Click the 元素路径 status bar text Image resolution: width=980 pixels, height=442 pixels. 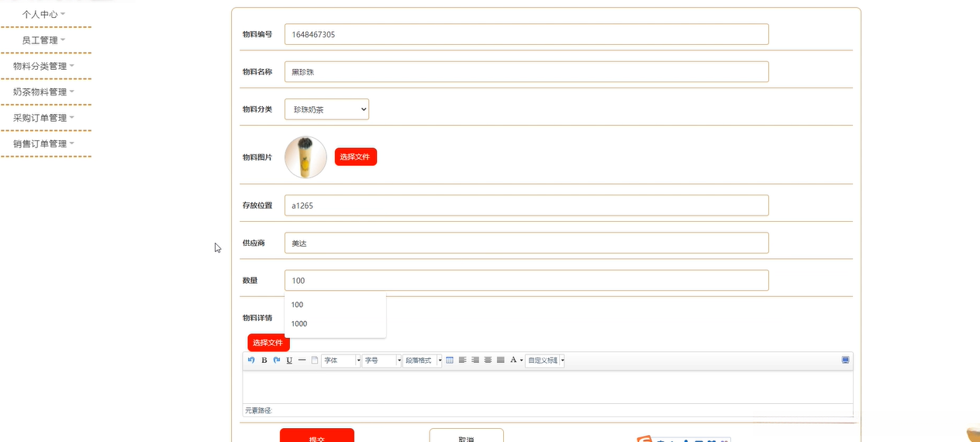[x=259, y=410]
